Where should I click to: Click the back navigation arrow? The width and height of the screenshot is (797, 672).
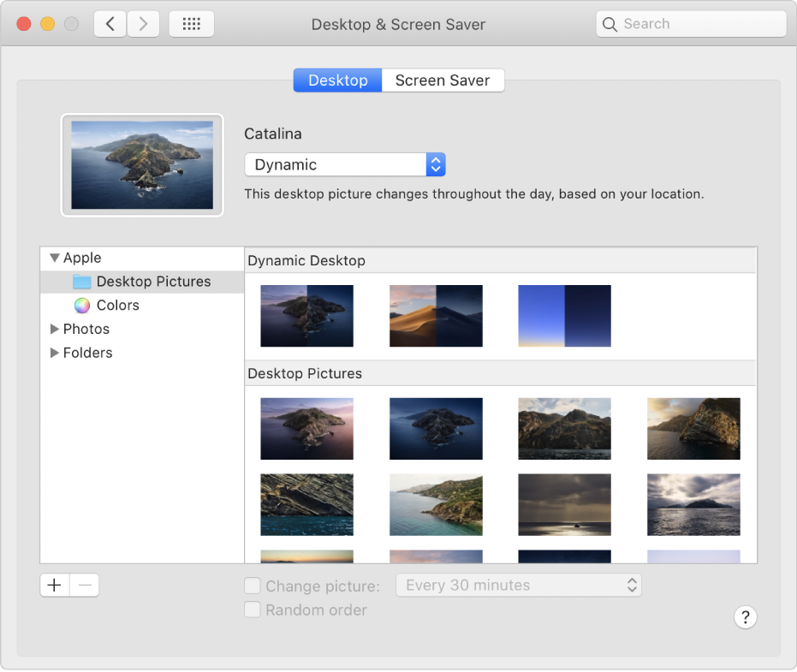[110, 23]
